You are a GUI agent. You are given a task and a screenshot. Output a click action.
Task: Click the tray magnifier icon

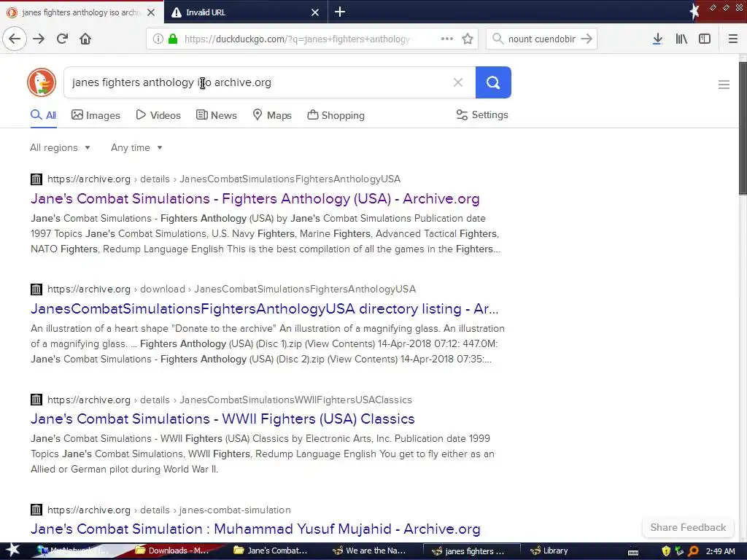click(693, 551)
